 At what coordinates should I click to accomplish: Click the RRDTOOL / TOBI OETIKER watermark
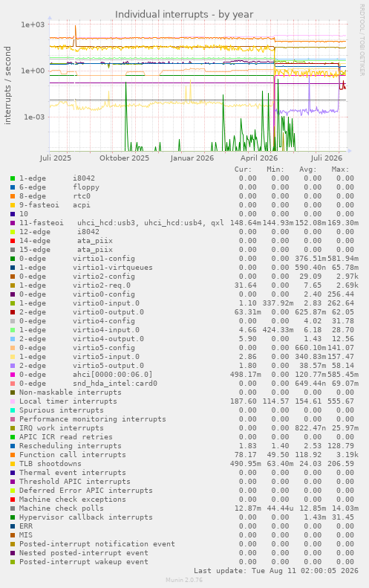tap(362, 39)
